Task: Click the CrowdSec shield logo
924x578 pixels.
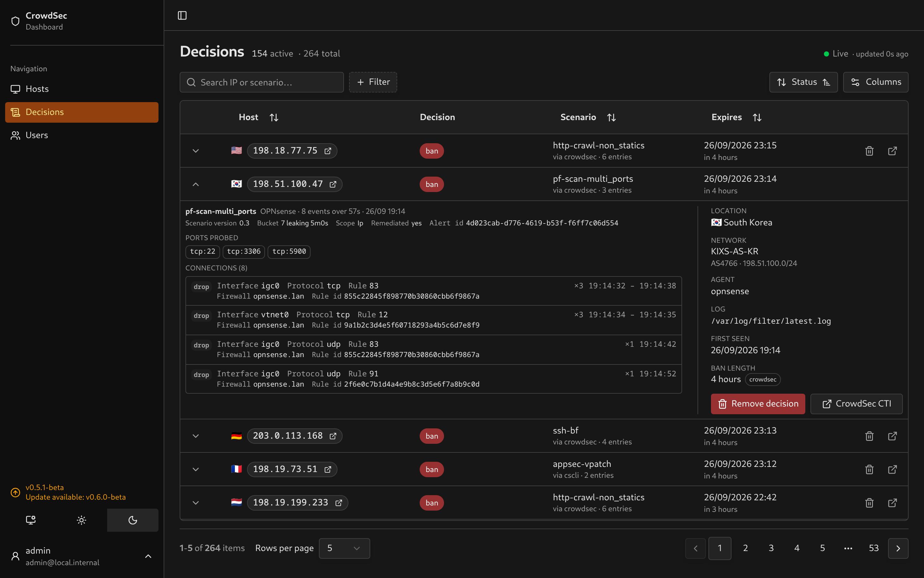Action: point(15,21)
